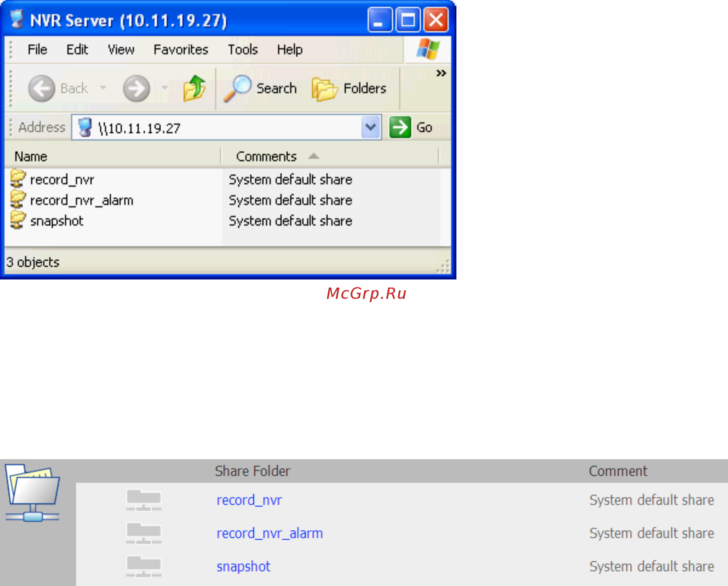Viewport: 728px width, 586px height.
Task: Open the snapshot share folder link
Action: coord(243,567)
